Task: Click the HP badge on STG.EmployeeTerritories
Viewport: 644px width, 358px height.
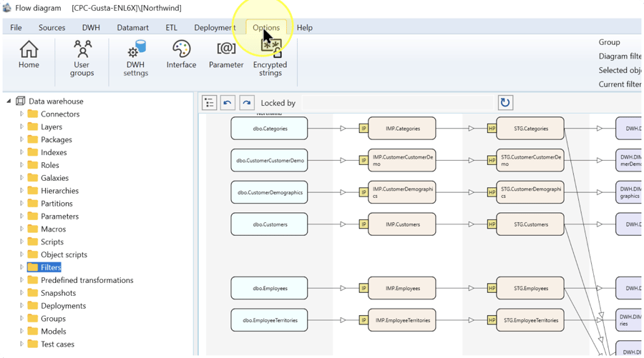Action: 492,320
